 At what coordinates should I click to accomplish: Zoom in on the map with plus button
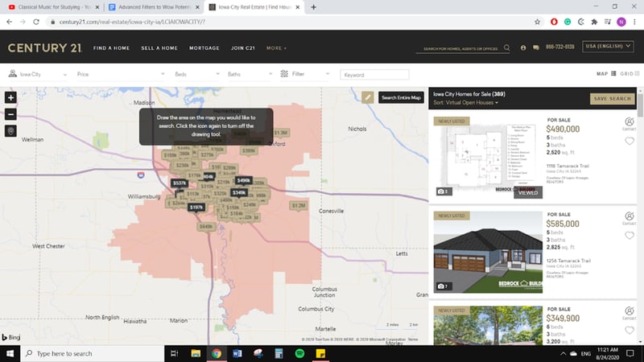[10, 97]
